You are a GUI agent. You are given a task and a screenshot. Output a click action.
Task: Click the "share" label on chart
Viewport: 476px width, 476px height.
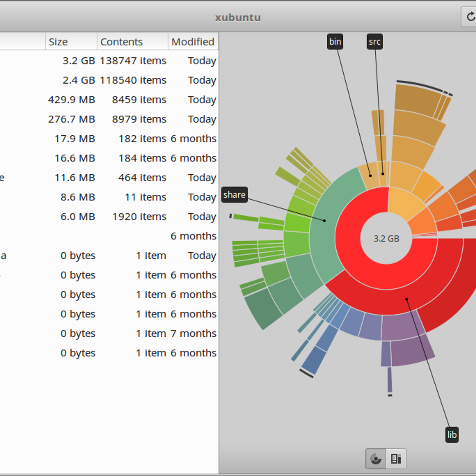[234, 195]
